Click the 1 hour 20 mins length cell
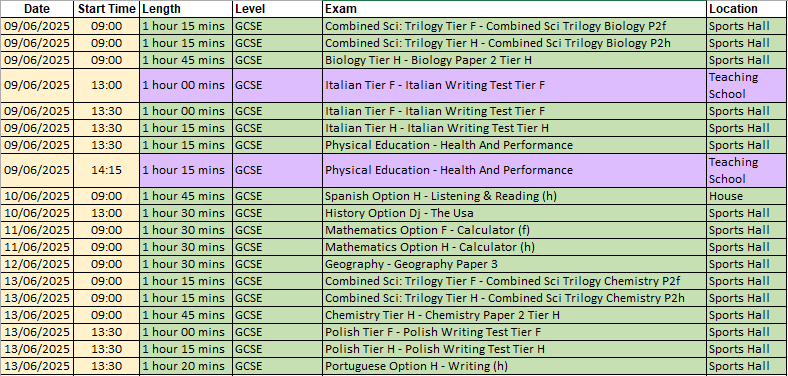Screen dimensions: 788x376 tap(186, 366)
